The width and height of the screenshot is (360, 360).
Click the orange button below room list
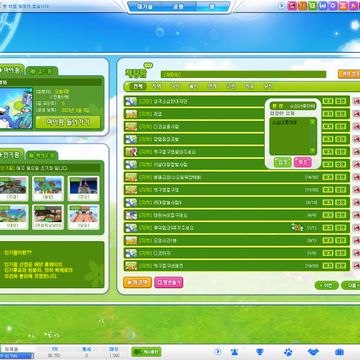click(138, 282)
